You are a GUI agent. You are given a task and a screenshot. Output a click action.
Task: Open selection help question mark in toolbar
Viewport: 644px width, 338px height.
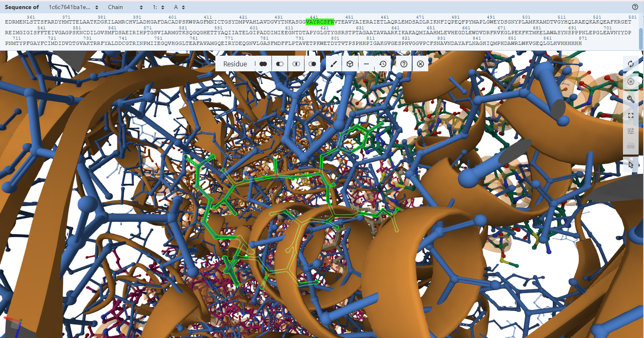[404, 64]
